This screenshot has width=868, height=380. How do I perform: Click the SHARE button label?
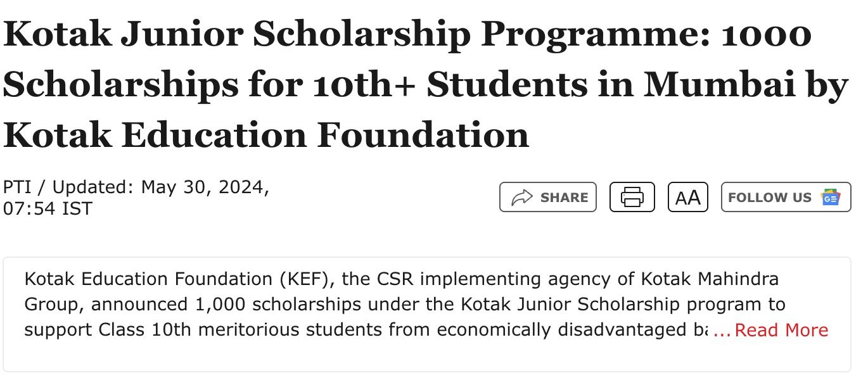tap(564, 198)
